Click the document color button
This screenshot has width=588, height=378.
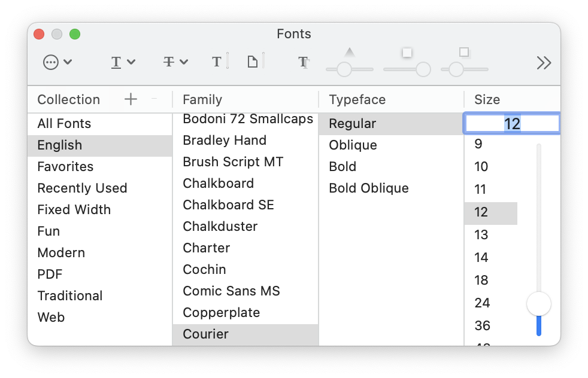[x=256, y=62]
